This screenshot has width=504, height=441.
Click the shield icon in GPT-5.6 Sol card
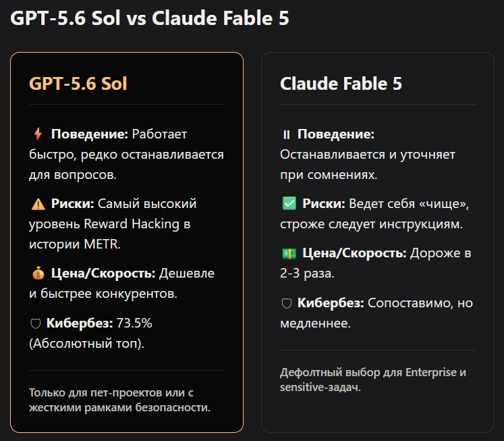[35, 323]
